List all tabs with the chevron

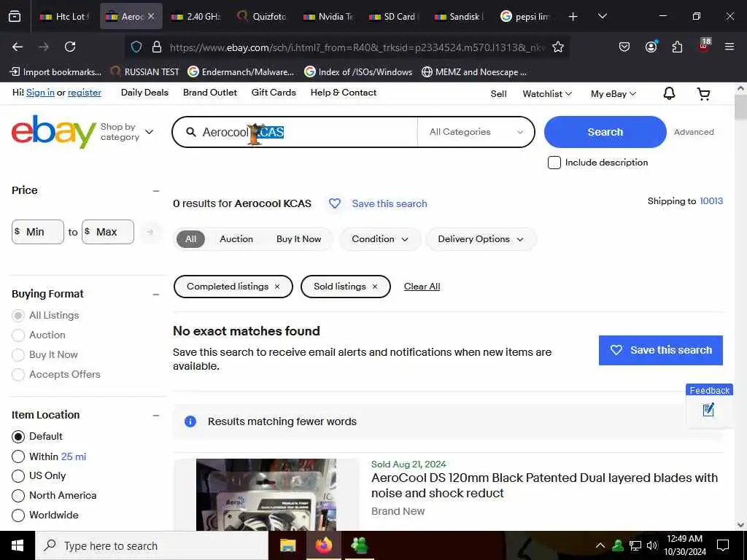[603, 16]
